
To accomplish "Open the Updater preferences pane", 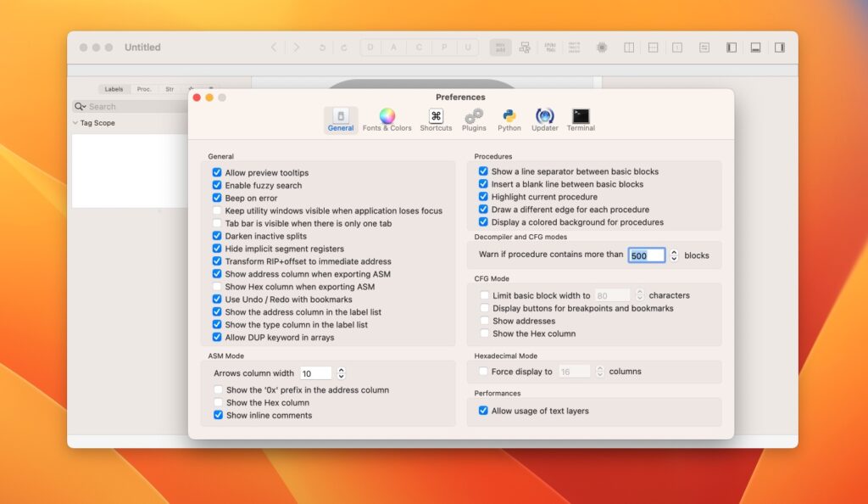I will click(x=544, y=119).
